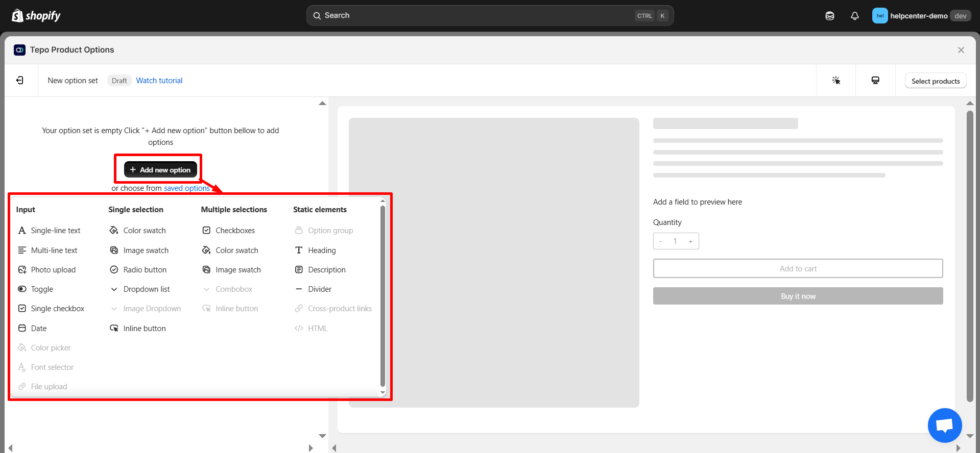The height and width of the screenshot is (453, 980).
Task: Click the Tepo Product Options app icon
Action: click(x=19, y=50)
